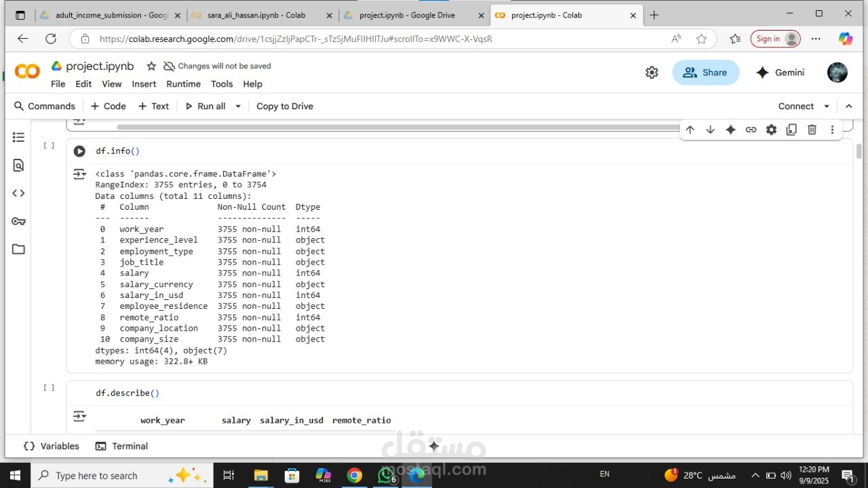This screenshot has width=868, height=488.
Task: Open Colab settings gear in header
Action: point(652,73)
